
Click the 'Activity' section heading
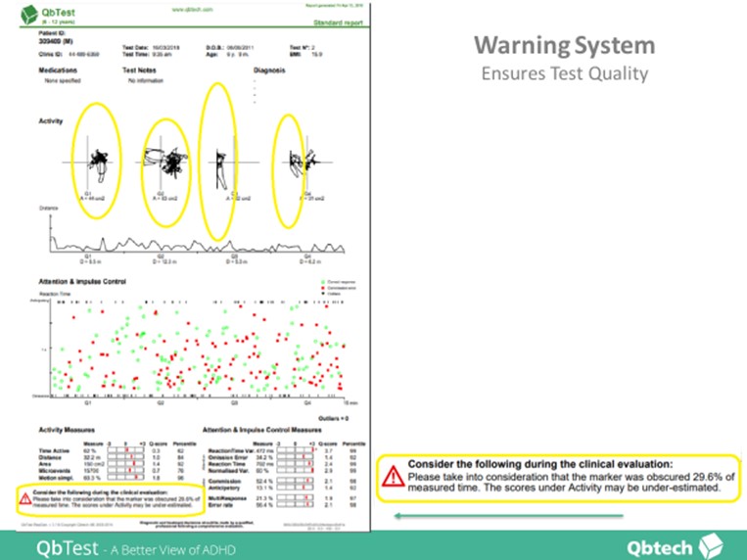51,121
